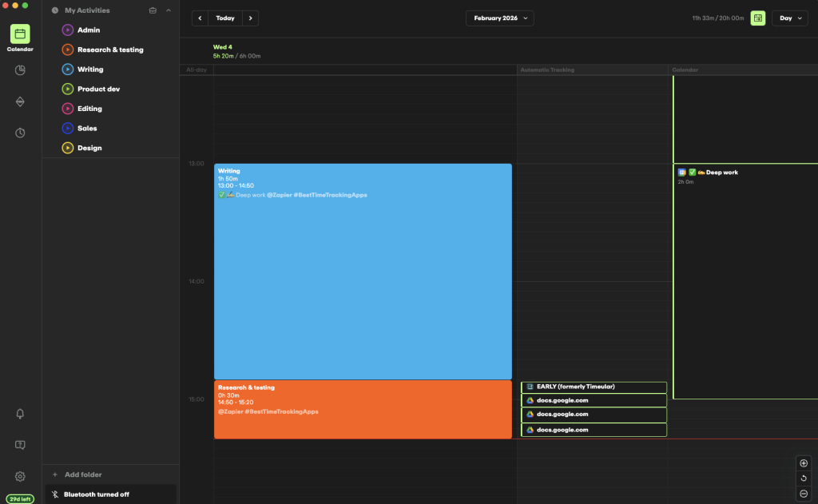
Task: Start tracking the Writing activity
Action: 68,69
